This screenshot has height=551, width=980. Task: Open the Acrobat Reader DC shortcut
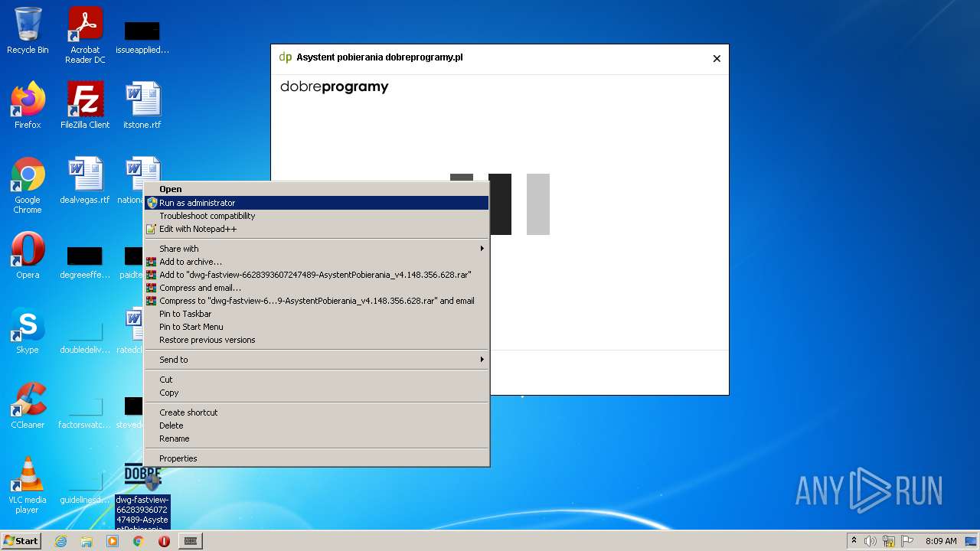tap(85, 35)
